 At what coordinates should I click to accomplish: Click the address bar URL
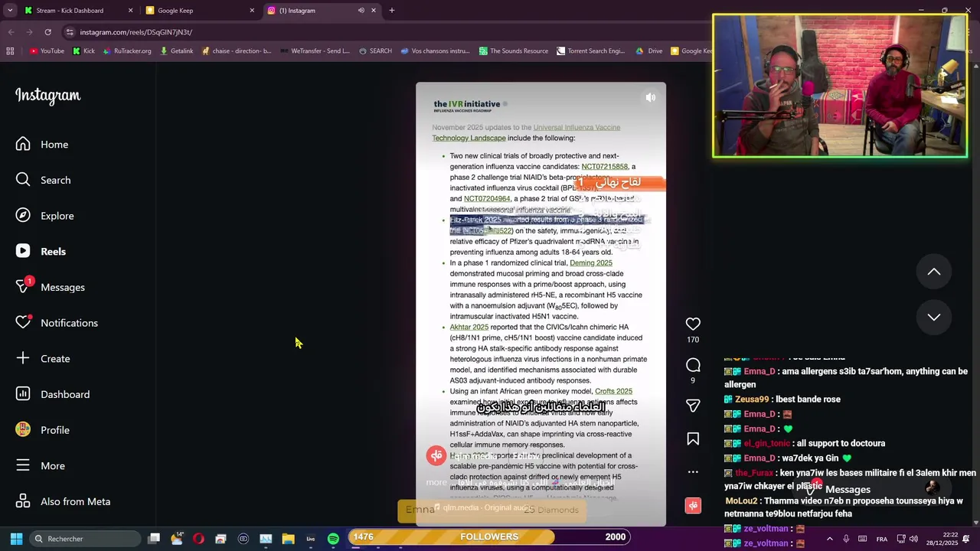(x=136, y=32)
